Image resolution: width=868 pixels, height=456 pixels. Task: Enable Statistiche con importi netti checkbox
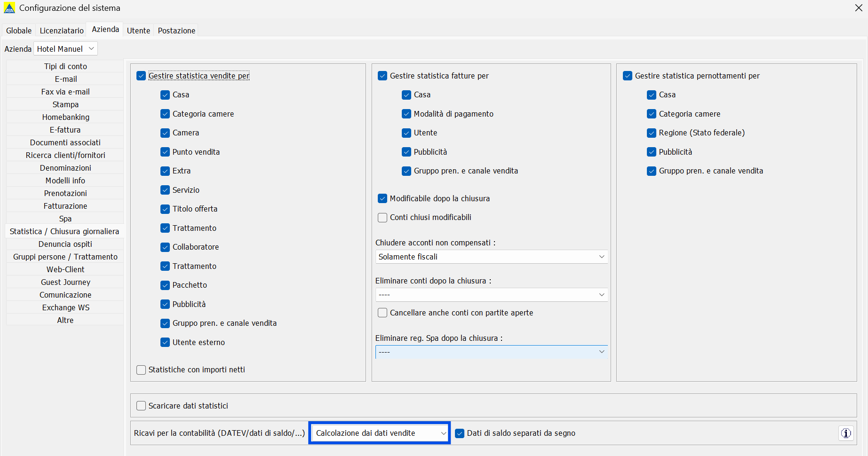pos(141,370)
